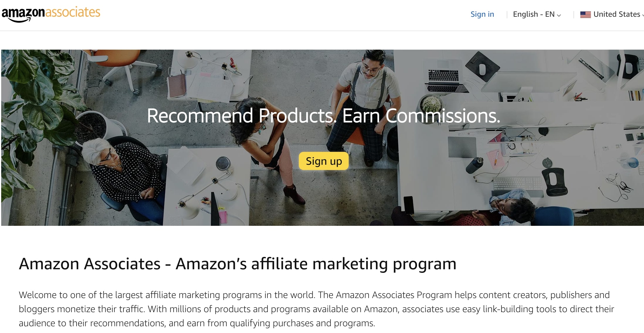The image size is (644, 333).
Task: Click the woman in the blue chair
Action: [x=525, y=208]
